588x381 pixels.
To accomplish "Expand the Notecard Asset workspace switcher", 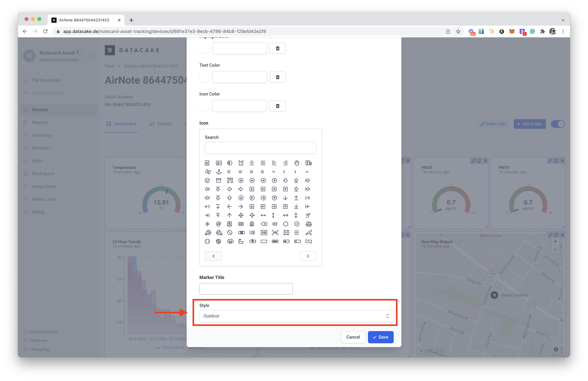I will pos(91,56).
